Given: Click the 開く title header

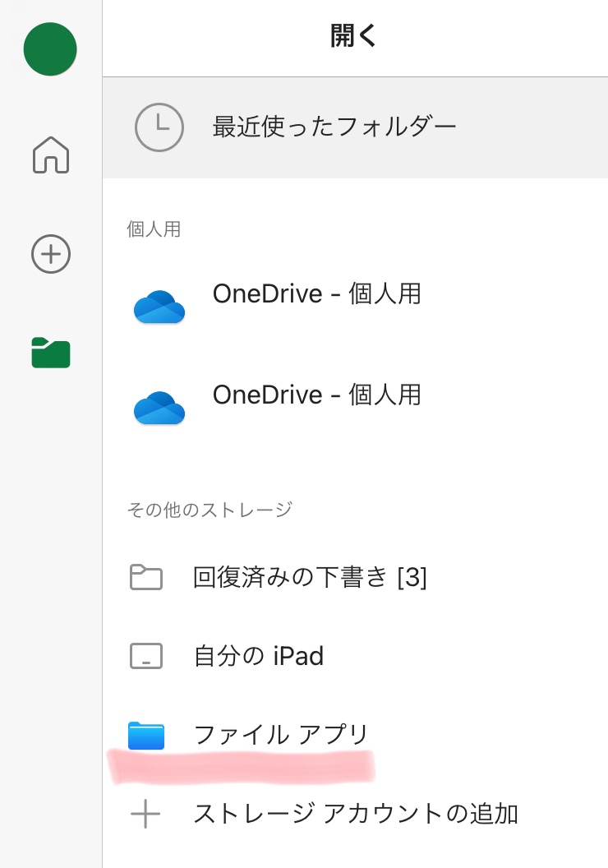Looking at the screenshot, I should click(353, 37).
